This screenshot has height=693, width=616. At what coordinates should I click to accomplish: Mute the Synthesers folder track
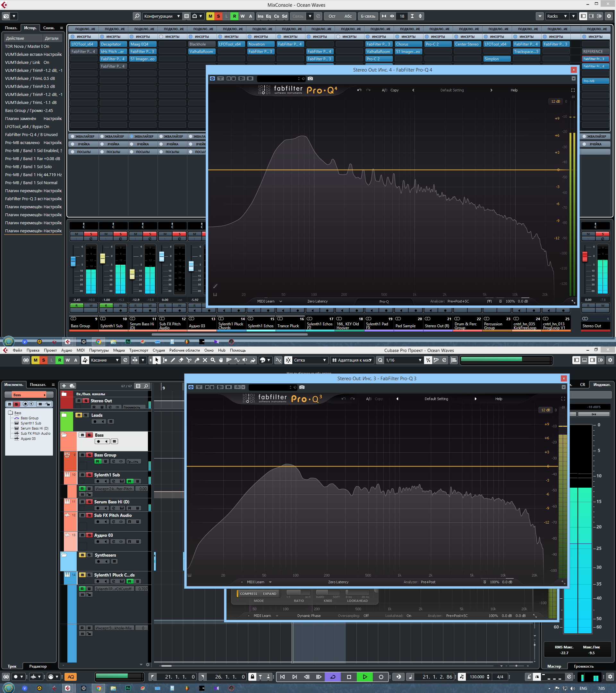[82, 555]
